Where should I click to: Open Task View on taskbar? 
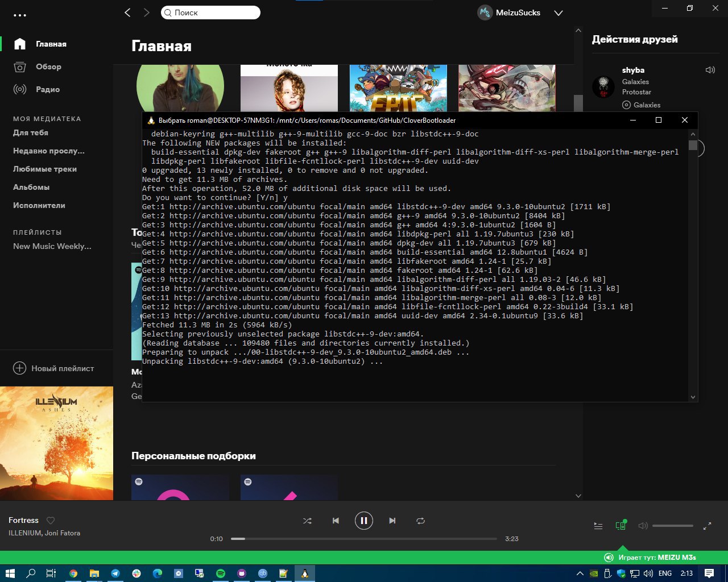51,573
